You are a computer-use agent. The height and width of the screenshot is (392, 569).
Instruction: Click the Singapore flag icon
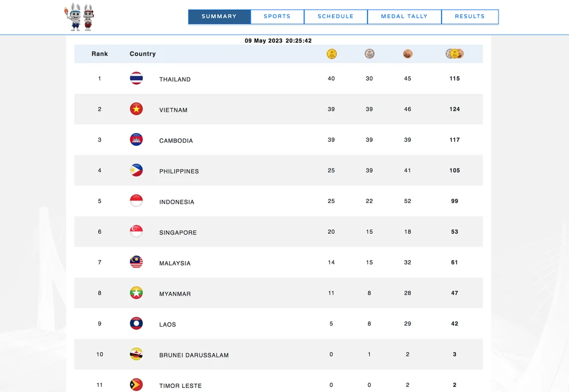pyautogui.click(x=136, y=232)
